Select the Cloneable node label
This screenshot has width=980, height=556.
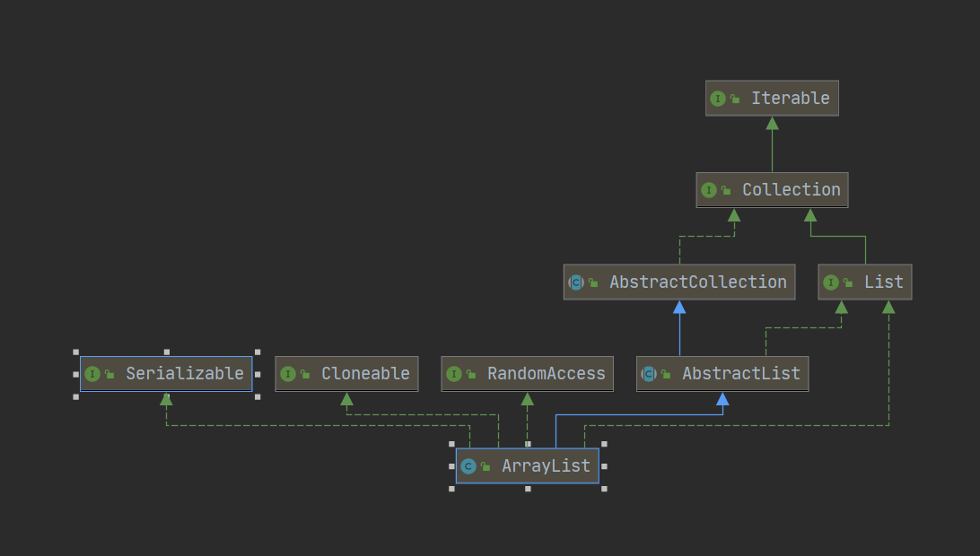tap(365, 374)
